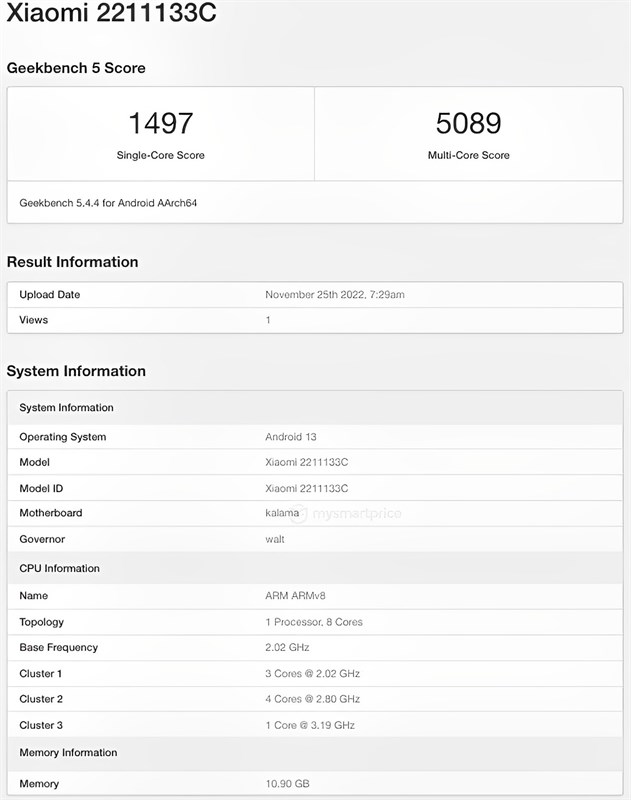The height and width of the screenshot is (800, 631).
Task: Select the '10.90 GB' memory value
Action: click(x=287, y=784)
